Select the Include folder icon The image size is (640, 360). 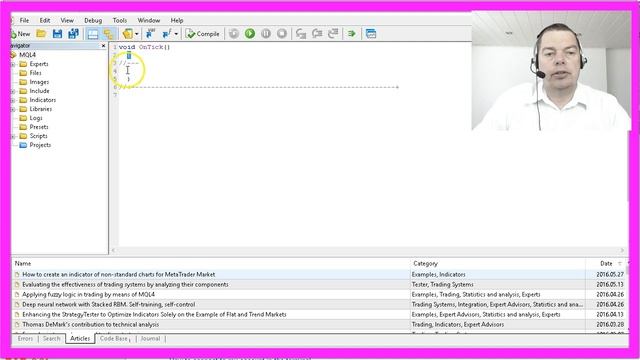[23, 91]
